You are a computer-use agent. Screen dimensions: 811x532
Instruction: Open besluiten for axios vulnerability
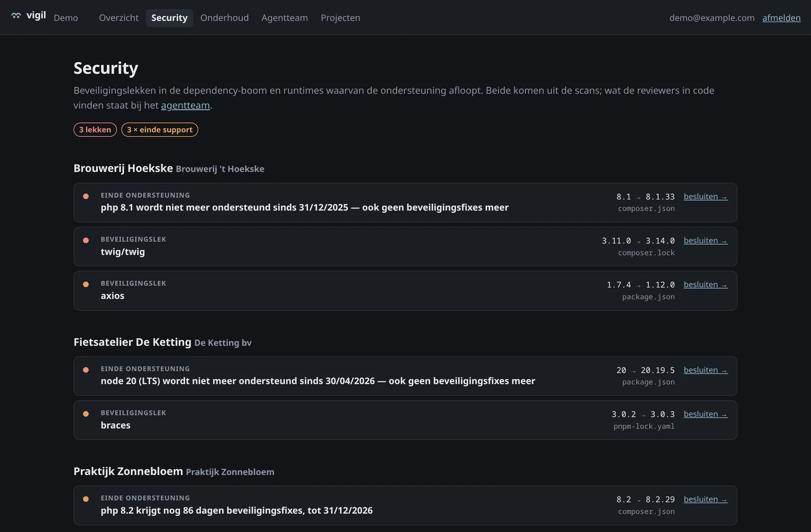point(706,285)
